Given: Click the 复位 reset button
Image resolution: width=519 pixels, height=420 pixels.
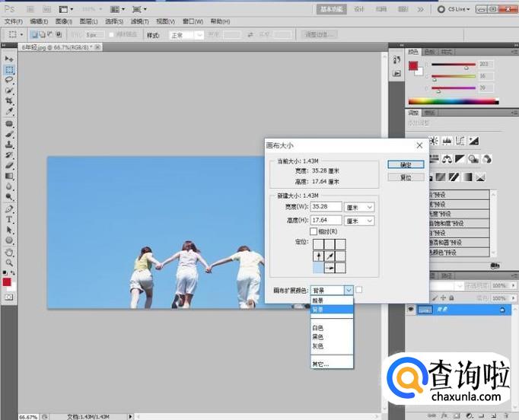Looking at the screenshot, I should [x=406, y=177].
